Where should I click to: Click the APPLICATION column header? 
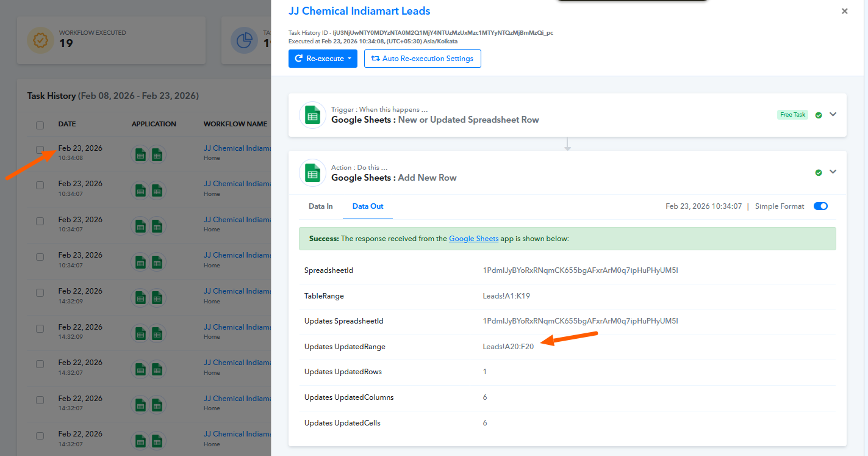[154, 124]
